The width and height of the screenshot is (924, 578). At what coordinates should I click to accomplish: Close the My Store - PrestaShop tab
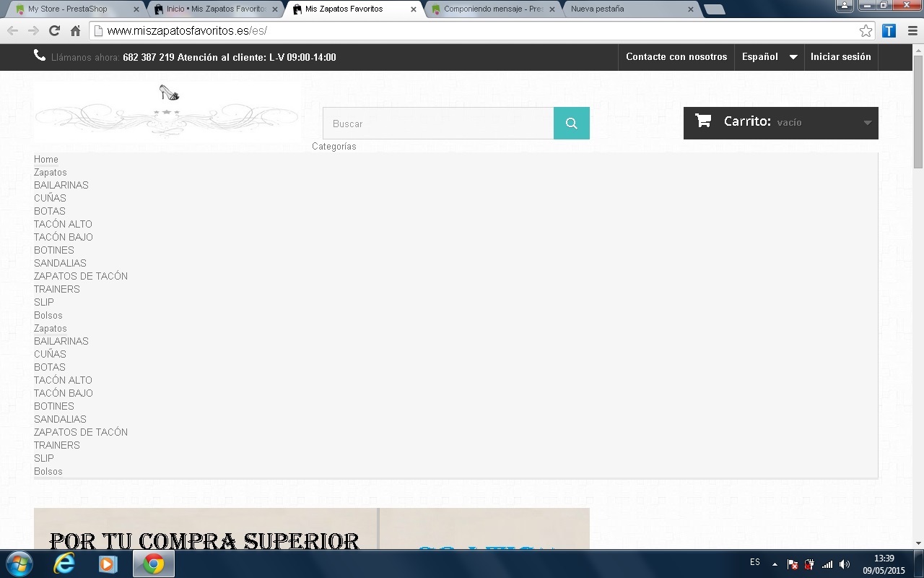(136, 9)
